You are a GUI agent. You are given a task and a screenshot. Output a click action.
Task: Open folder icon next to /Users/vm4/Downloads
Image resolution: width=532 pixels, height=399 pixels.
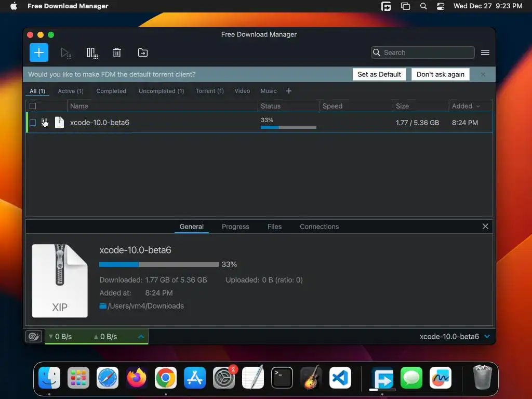coord(103,306)
